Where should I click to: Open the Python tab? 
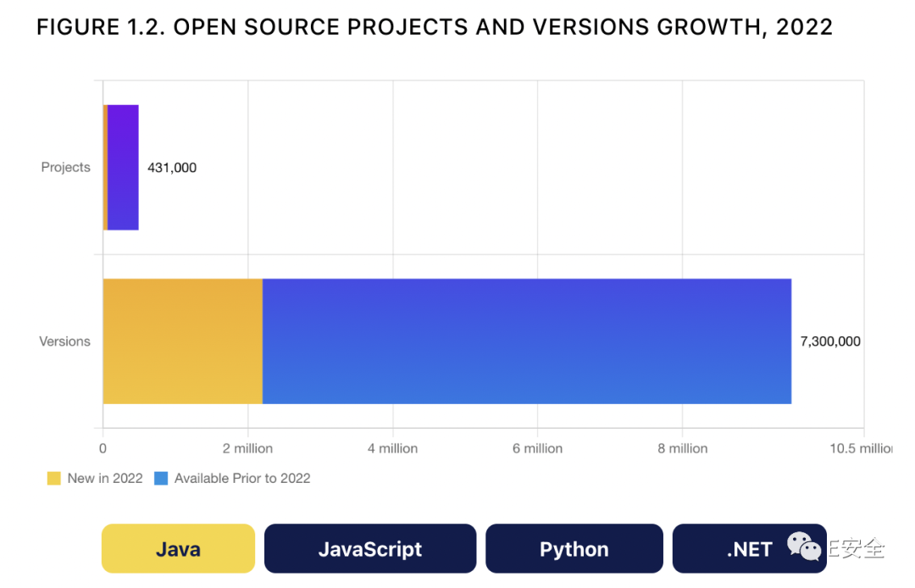(x=574, y=549)
